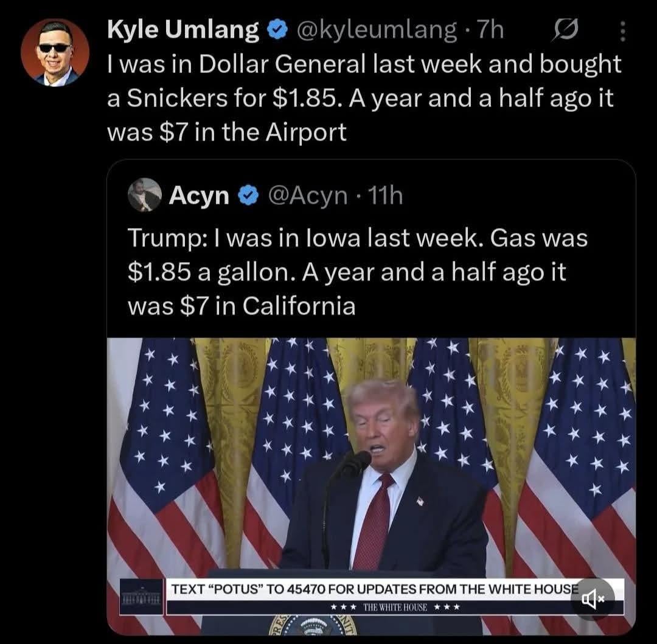Open the three-dot more options menu
The width and height of the screenshot is (657, 644).
tap(622, 30)
